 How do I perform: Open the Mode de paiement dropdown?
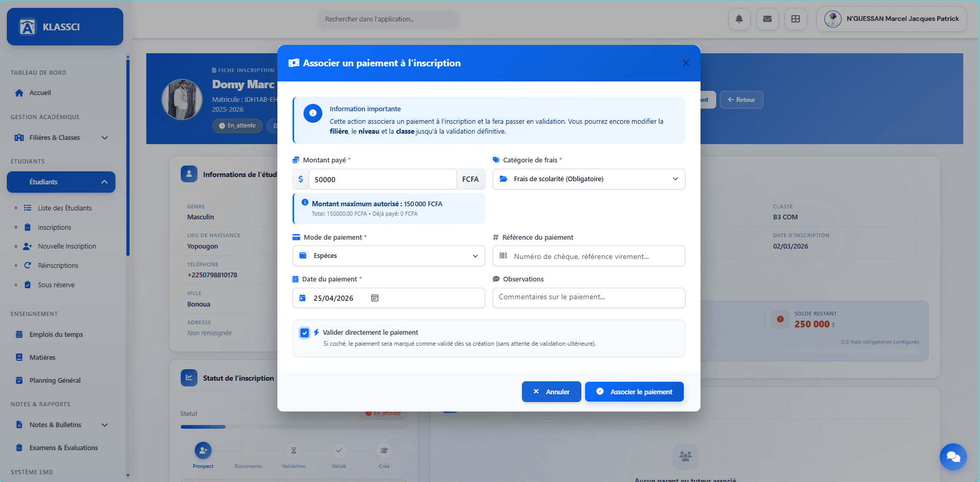point(389,256)
